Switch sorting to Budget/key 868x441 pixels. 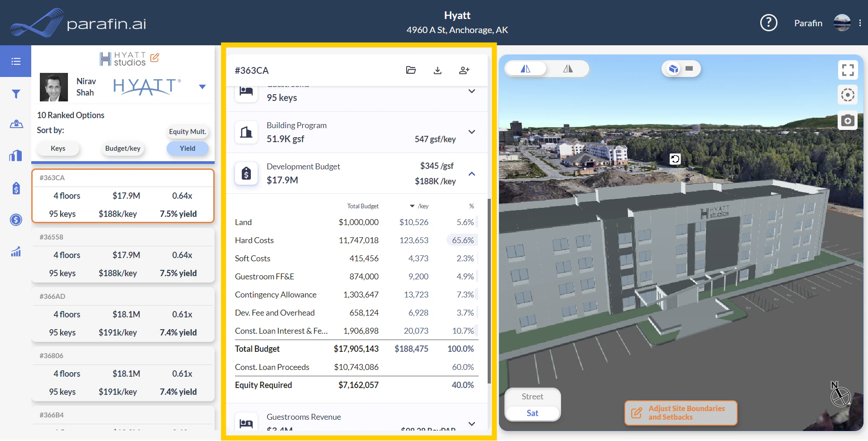click(122, 148)
